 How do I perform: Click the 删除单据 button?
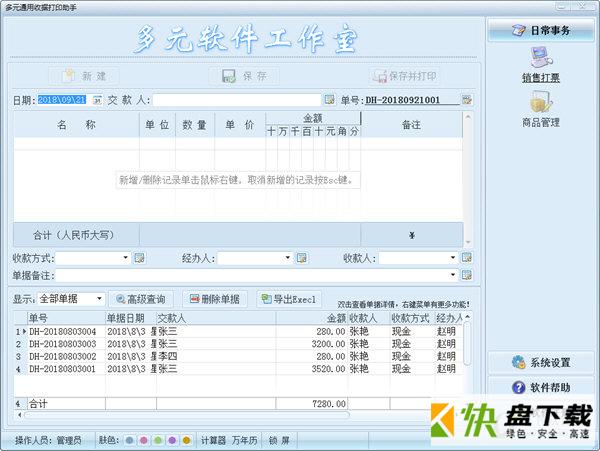pyautogui.click(x=215, y=299)
